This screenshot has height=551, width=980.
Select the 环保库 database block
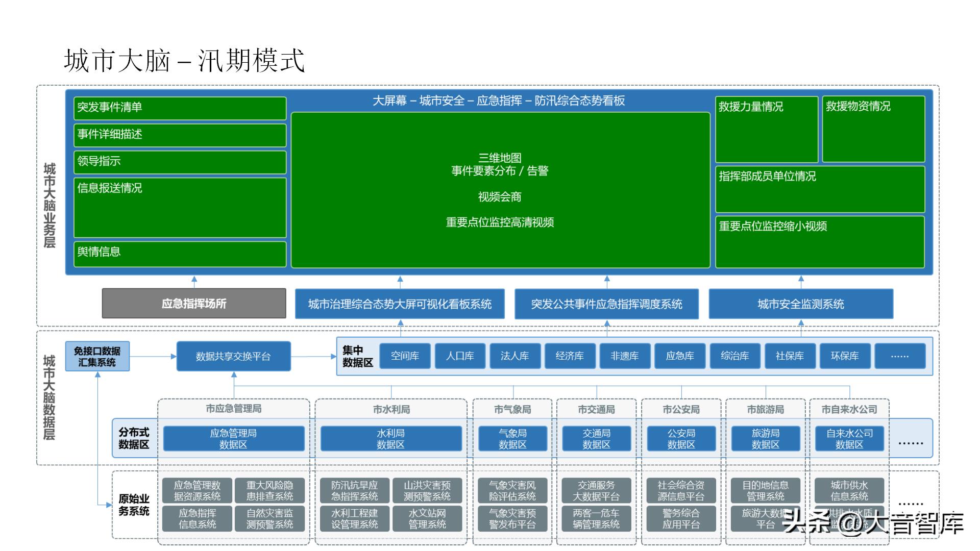pyautogui.click(x=845, y=356)
